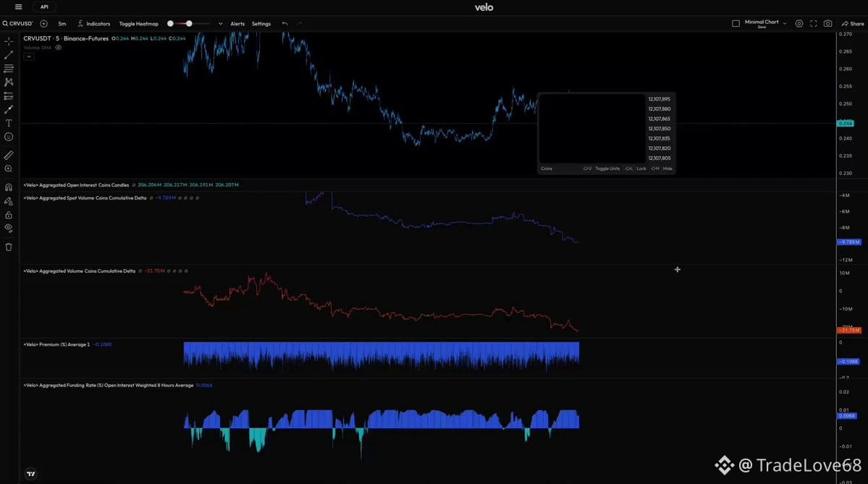Undo last chart action

click(x=285, y=24)
